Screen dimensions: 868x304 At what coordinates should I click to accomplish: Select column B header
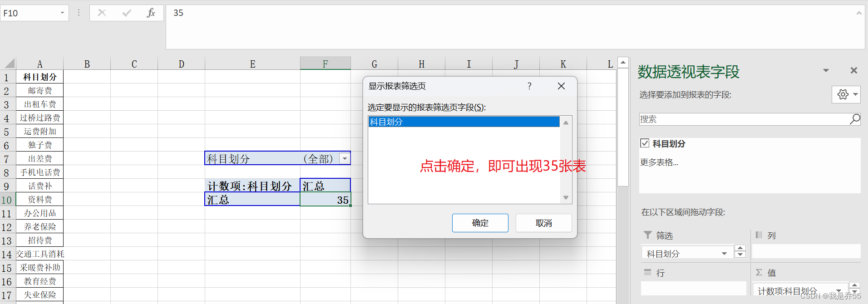(87, 64)
